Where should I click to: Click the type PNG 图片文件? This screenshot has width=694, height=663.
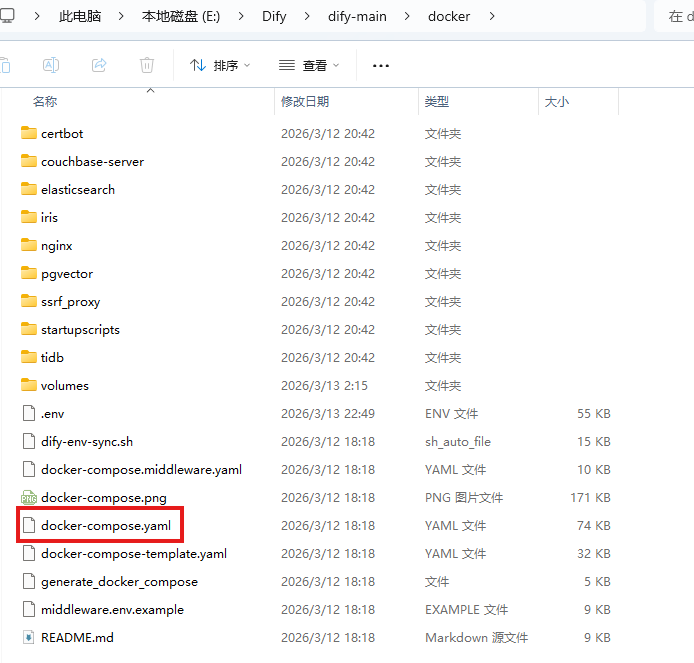464,497
